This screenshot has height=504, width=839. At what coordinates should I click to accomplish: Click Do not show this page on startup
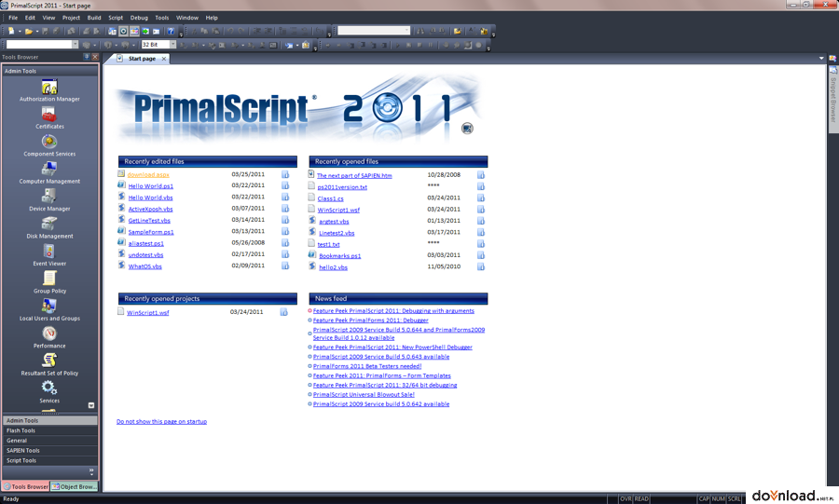(161, 422)
